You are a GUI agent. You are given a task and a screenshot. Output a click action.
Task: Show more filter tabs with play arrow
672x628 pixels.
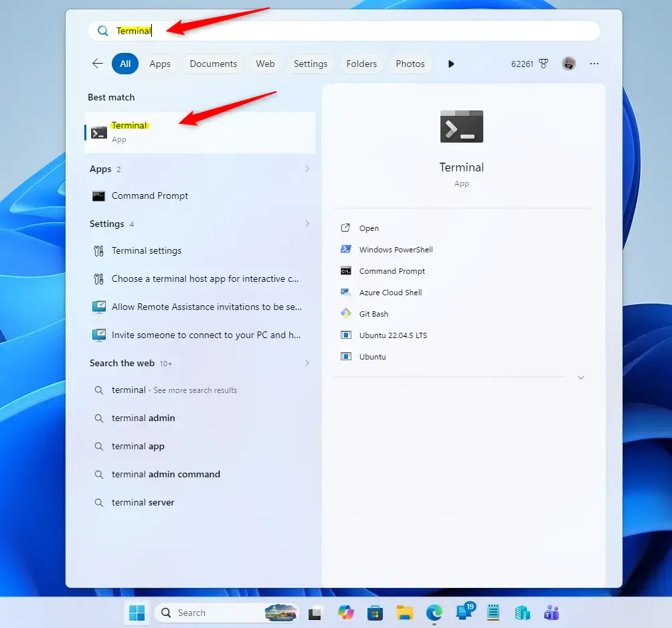[451, 64]
